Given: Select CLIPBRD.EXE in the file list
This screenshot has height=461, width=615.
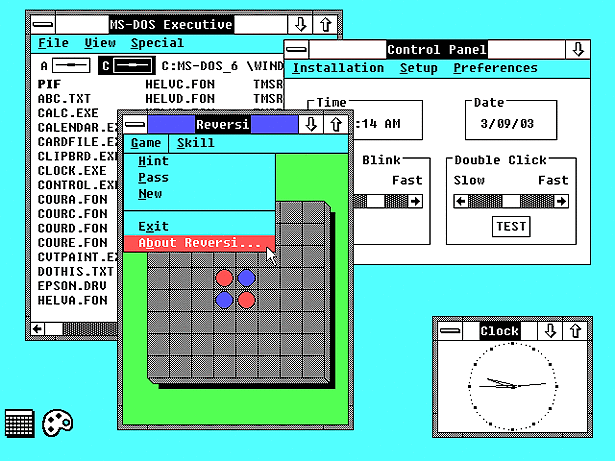Looking at the screenshot, I should coord(77,156).
